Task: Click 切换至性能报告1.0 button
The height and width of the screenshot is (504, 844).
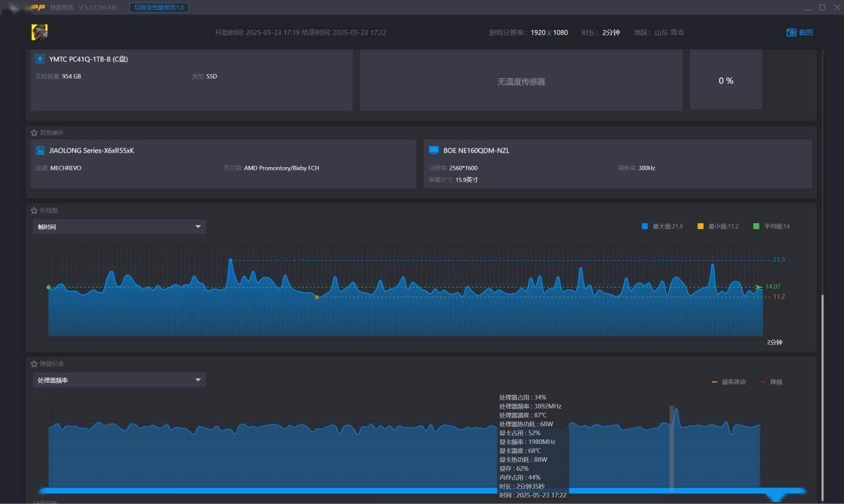Action: tap(159, 7)
